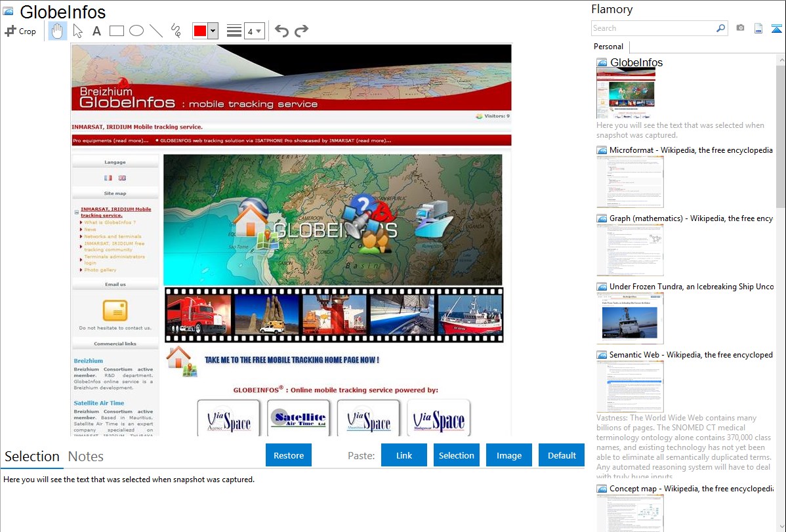Viewport: 786px width, 532px height.
Task: Click the Photo gallery link
Action: click(100, 270)
